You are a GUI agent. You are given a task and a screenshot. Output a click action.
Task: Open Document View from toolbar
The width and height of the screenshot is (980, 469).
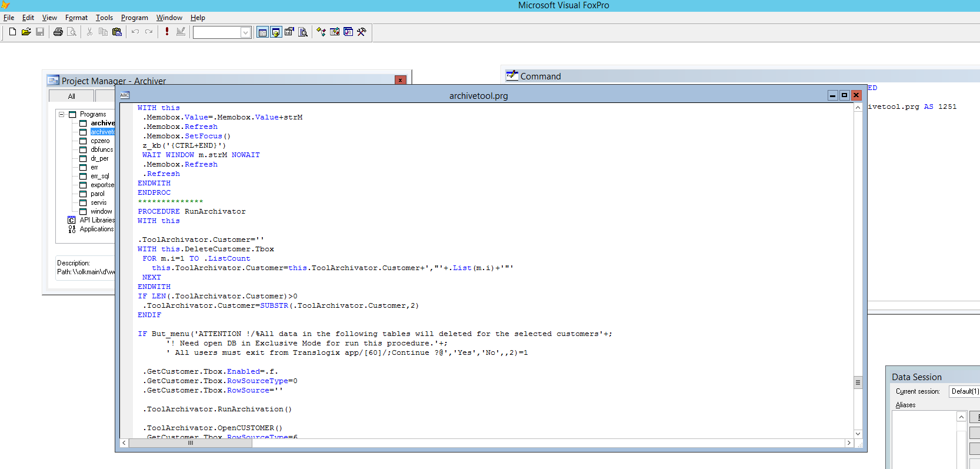(303, 32)
